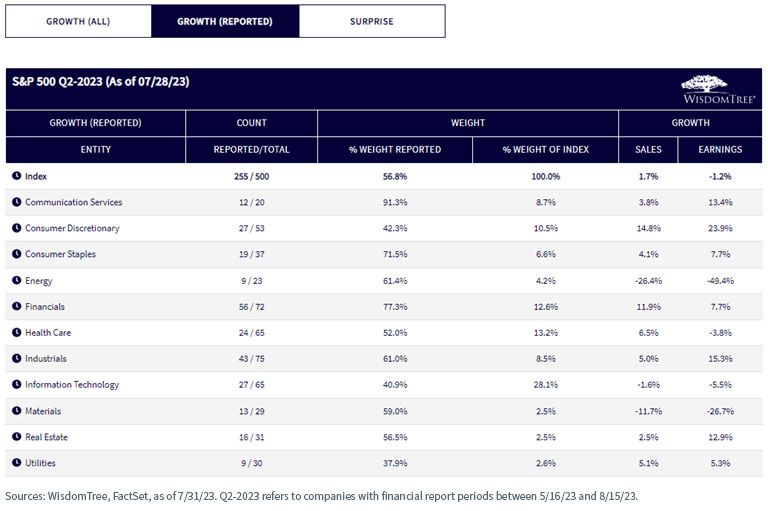Click the clock icon beside Index
768x511 pixels.
(17, 176)
